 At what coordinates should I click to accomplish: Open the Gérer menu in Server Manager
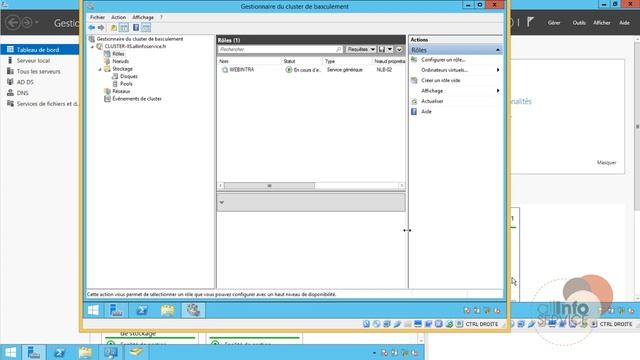pos(554,23)
